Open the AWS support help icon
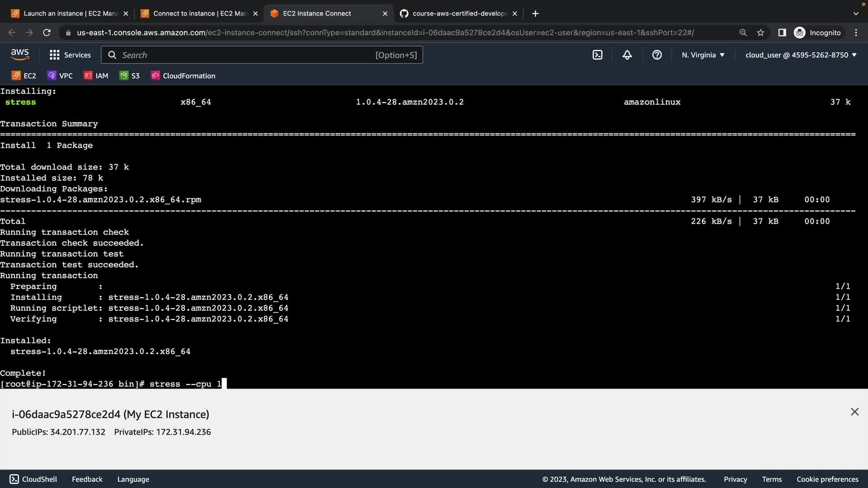 657,55
